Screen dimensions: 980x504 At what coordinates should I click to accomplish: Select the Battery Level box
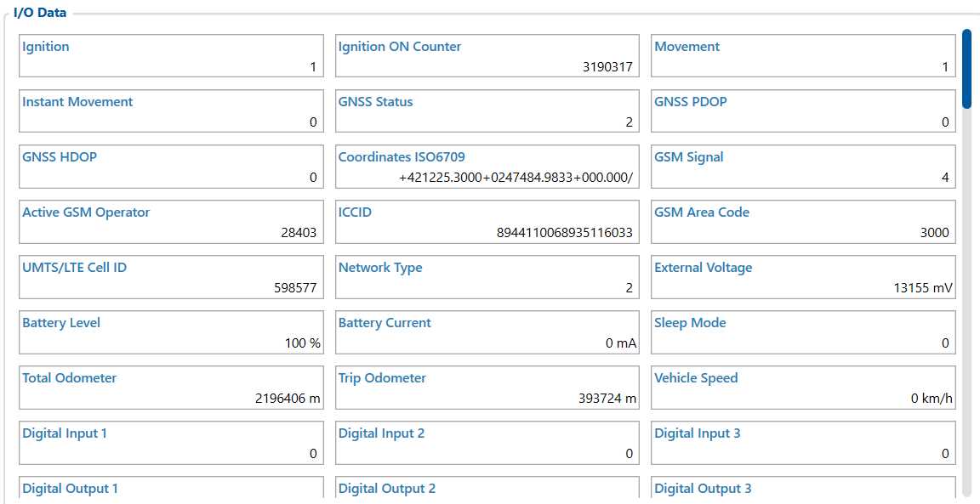(171, 332)
